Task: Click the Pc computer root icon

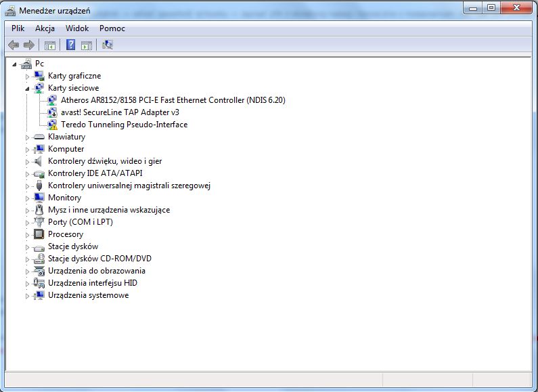Action: point(27,64)
